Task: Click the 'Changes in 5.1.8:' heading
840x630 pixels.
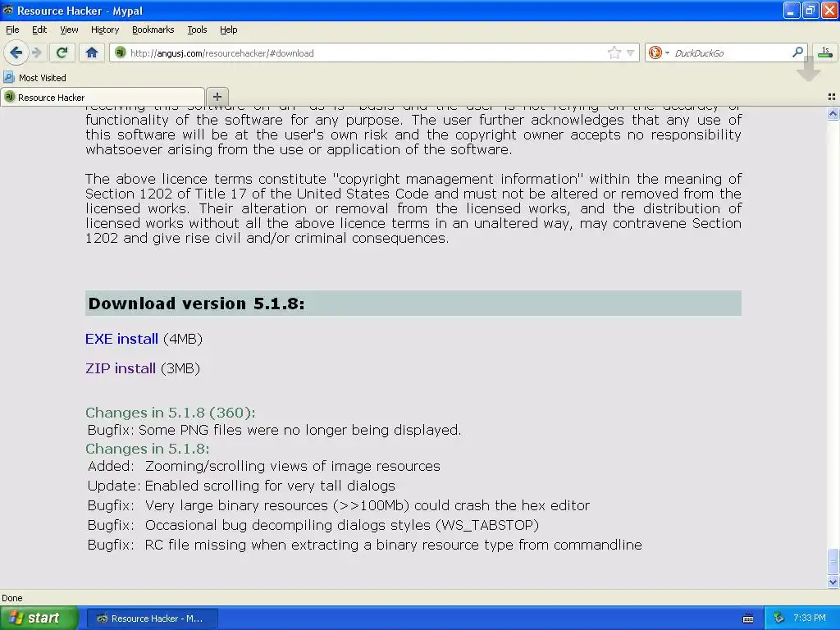Action: (148, 449)
